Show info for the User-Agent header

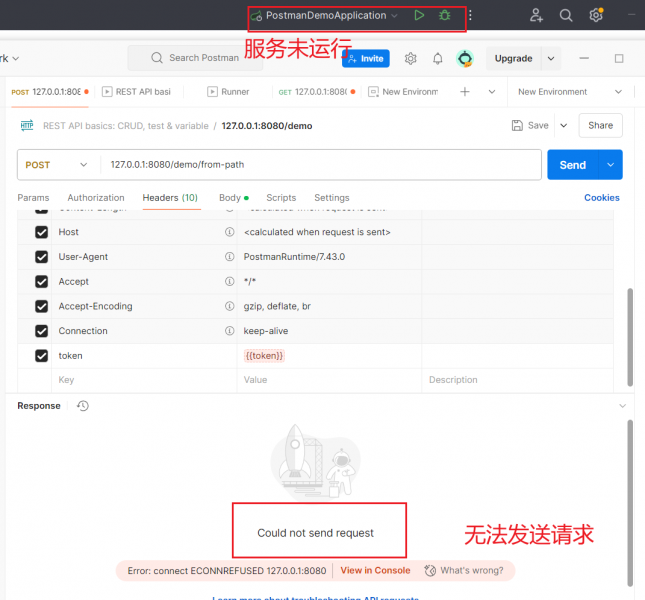point(230,257)
